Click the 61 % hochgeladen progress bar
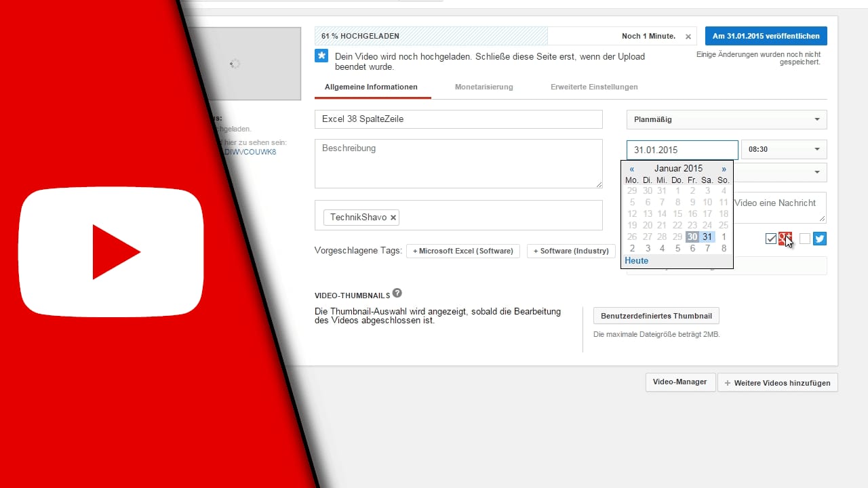The image size is (868, 488). click(x=431, y=36)
